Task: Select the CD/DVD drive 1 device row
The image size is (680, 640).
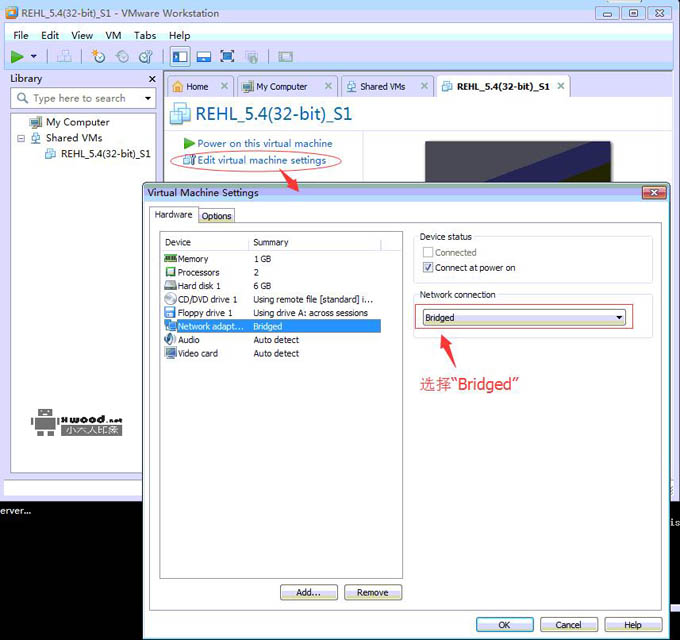Action: point(272,299)
